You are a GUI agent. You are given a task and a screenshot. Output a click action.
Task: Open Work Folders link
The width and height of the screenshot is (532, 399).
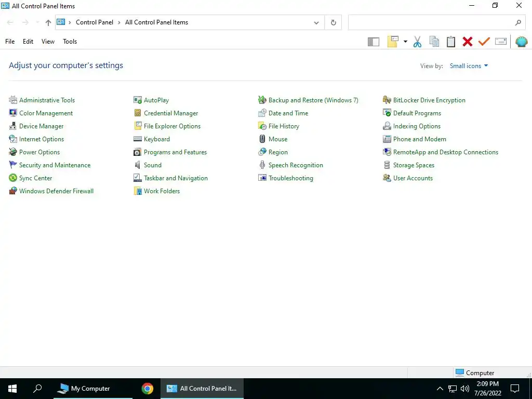(162, 191)
